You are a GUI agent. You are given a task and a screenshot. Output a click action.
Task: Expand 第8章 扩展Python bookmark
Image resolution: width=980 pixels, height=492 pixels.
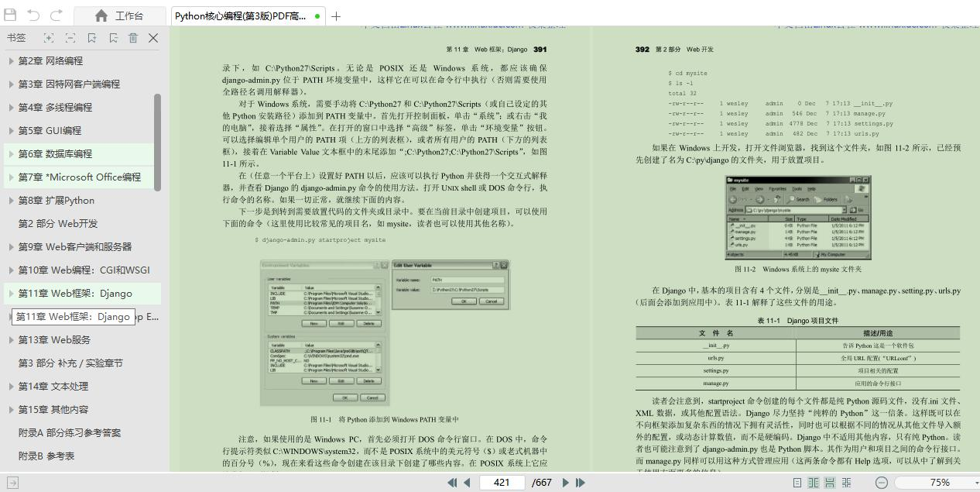[x=11, y=200]
